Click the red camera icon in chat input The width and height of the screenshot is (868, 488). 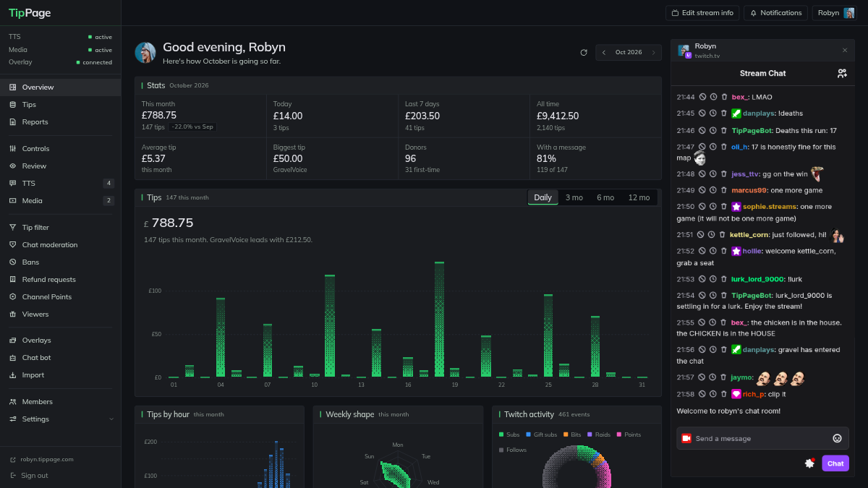pyautogui.click(x=686, y=438)
